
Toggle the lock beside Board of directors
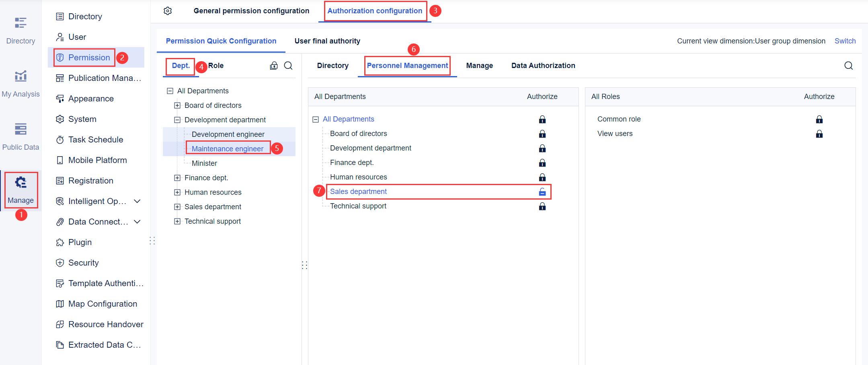tap(542, 134)
